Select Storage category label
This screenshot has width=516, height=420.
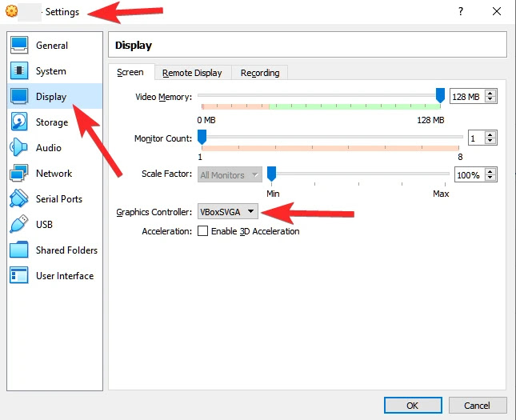(52, 122)
